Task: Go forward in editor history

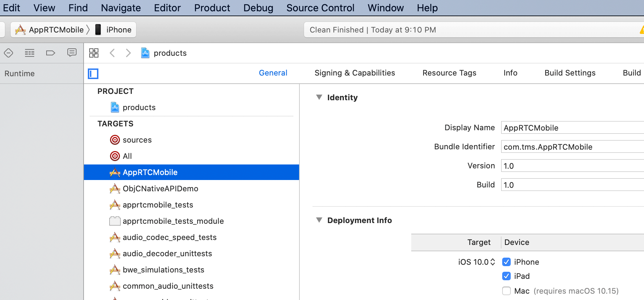Action: click(128, 53)
